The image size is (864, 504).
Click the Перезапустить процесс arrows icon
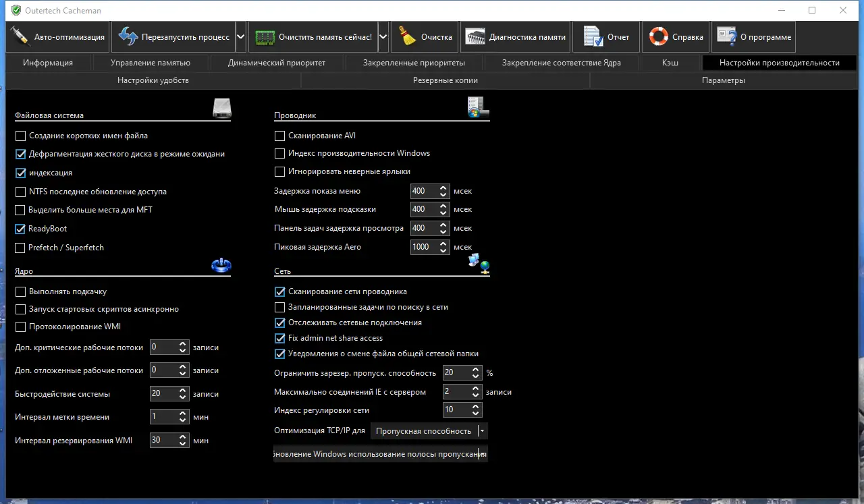tap(128, 36)
